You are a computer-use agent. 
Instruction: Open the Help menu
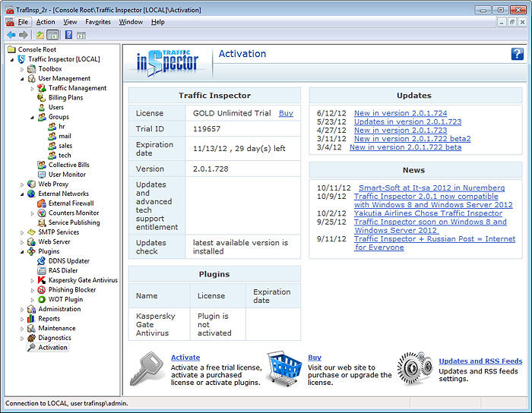[x=158, y=22]
